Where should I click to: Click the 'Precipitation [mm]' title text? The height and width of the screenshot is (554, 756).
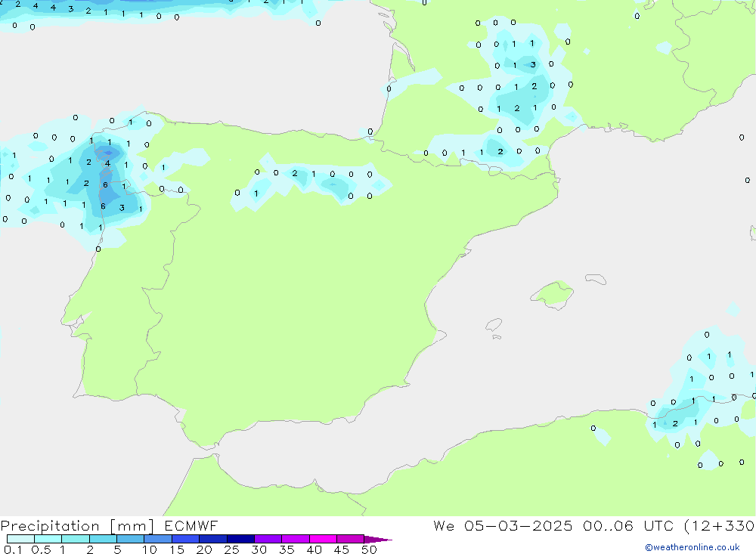pyautogui.click(x=77, y=526)
